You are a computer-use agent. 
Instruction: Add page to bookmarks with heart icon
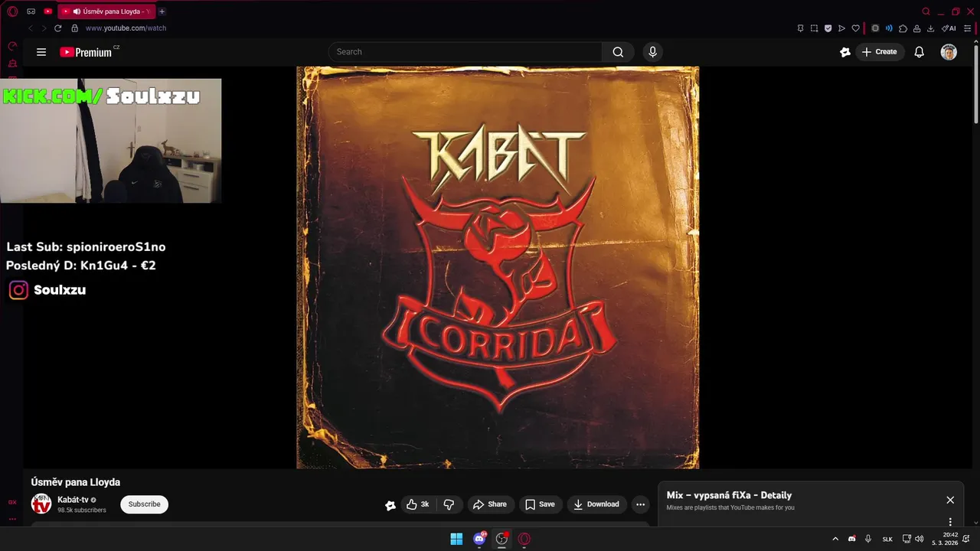[855, 28]
